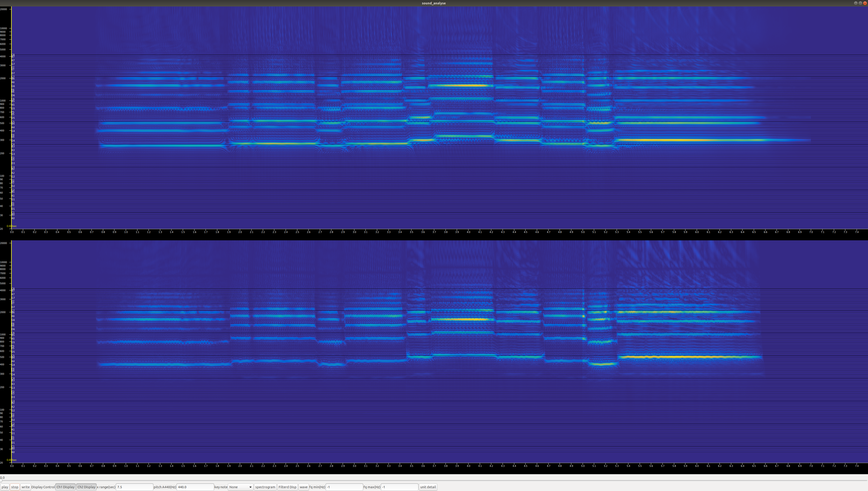This screenshot has height=491, width=868.
Task: Switch to wave display
Action: coord(303,487)
